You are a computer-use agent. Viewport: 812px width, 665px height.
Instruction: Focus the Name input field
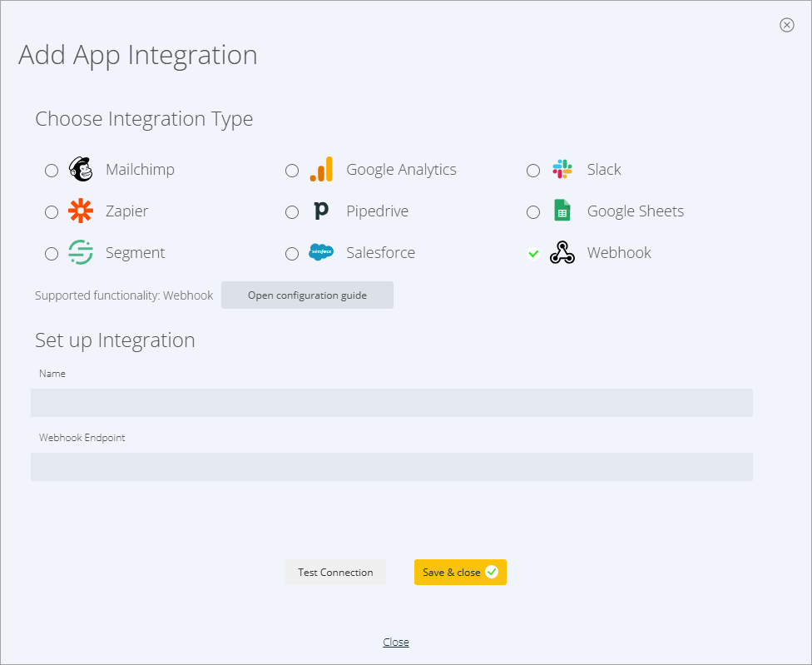click(x=392, y=403)
